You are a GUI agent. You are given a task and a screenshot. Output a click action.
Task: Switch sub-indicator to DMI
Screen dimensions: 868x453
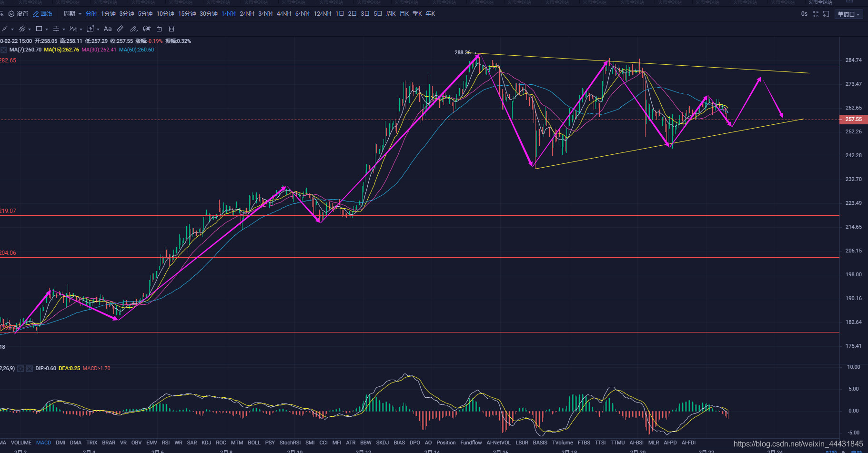(x=61, y=443)
